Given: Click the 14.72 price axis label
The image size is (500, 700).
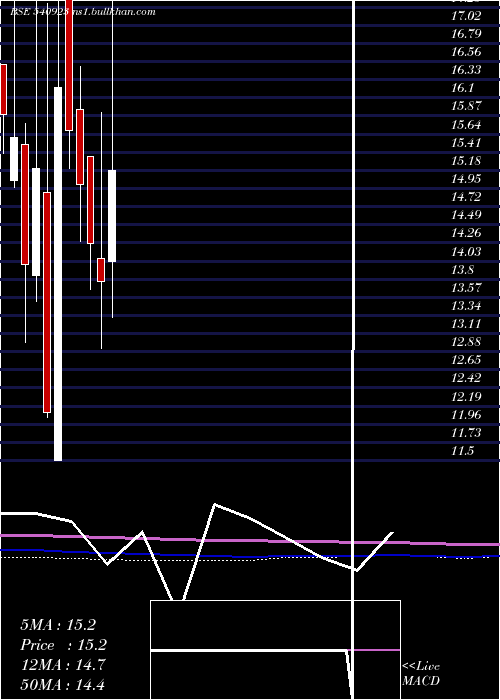Looking at the screenshot, I should point(466,197).
